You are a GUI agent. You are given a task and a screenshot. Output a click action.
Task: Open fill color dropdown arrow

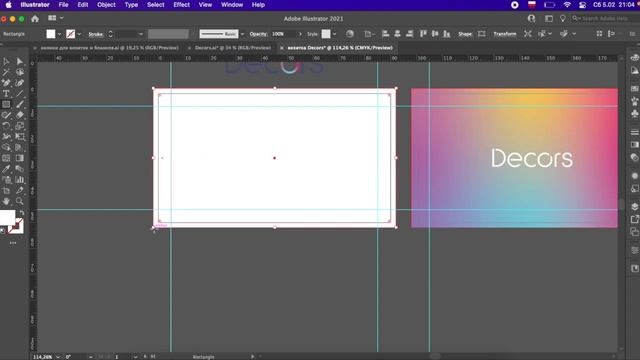[x=59, y=34]
